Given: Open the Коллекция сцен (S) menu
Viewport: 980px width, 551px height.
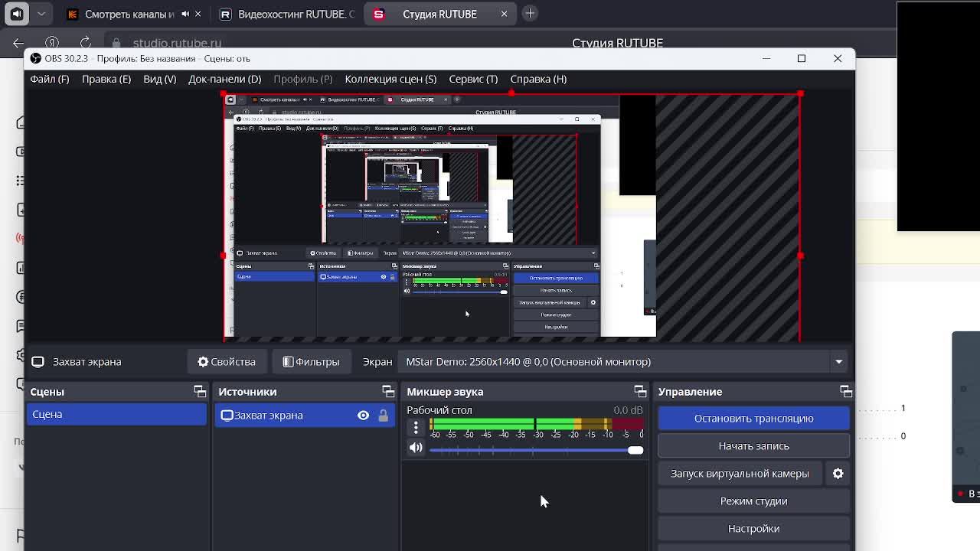Looking at the screenshot, I should 390,79.
